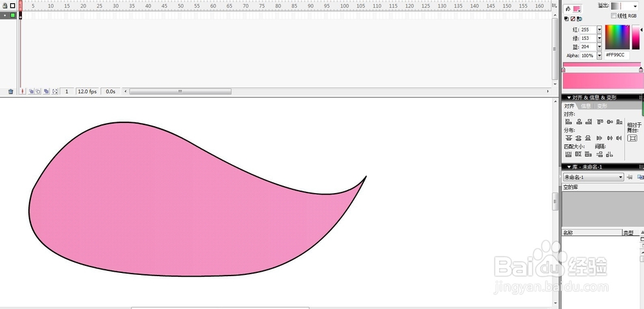Click the Alpha 100% field
The image size is (644, 309).
click(588, 55)
